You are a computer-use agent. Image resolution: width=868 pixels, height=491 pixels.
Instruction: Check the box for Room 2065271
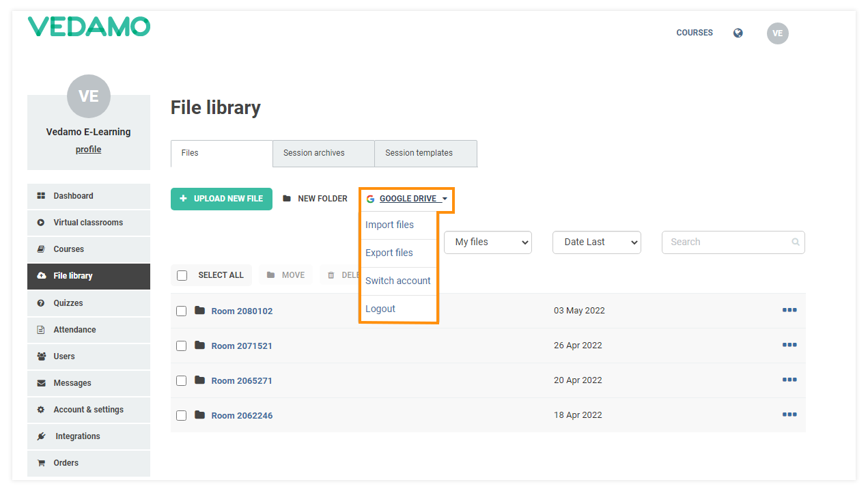pyautogui.click(x=182, y=380)
